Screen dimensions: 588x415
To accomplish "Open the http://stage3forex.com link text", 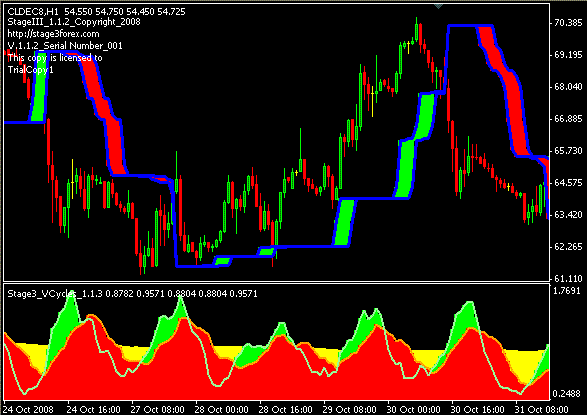I will pos(54,34).
